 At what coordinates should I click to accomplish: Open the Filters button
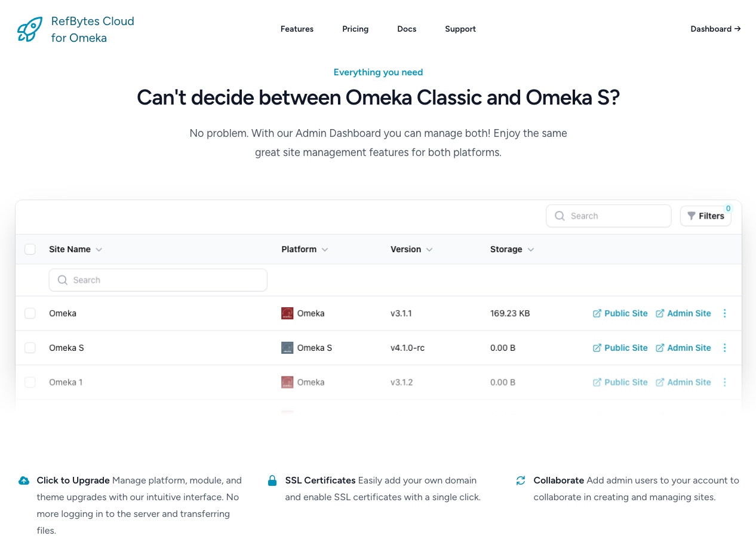(x=706, y=216)
